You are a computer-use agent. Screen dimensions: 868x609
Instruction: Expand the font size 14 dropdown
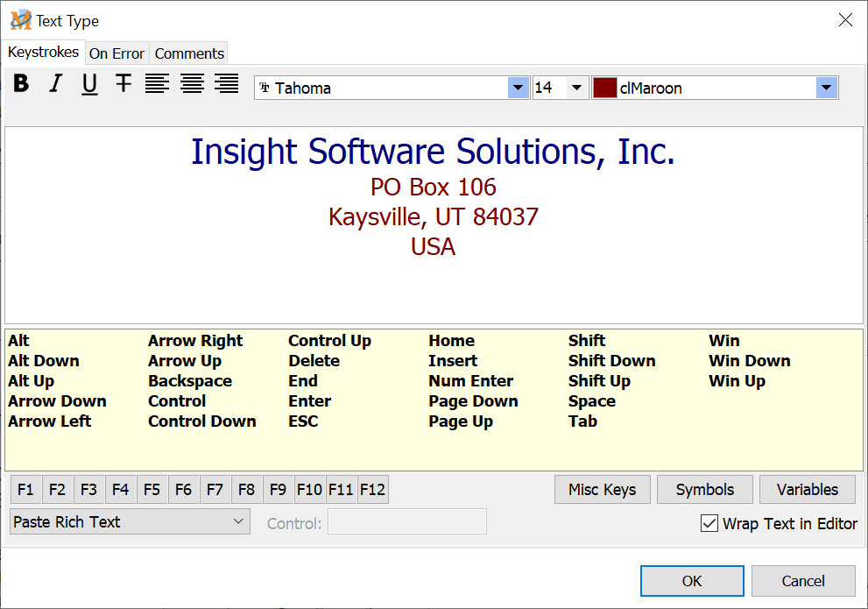(575, 88)
